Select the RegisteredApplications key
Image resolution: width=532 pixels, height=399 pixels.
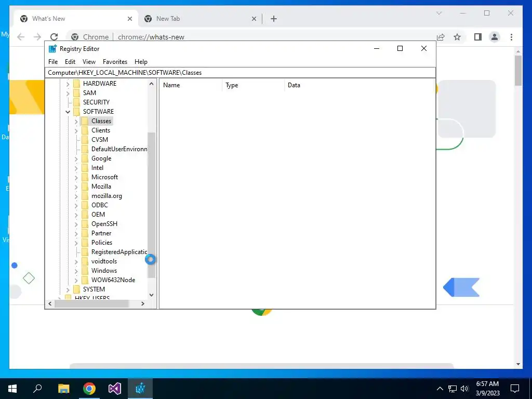click(119, 252)
